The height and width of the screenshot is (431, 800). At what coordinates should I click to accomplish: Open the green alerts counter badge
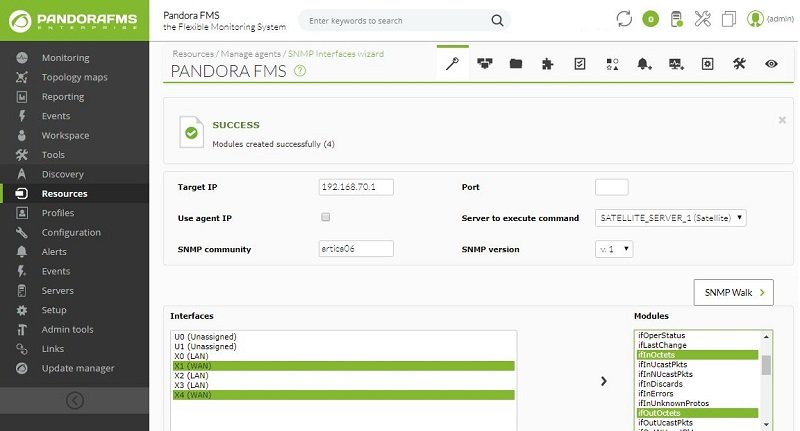point(651,19)
